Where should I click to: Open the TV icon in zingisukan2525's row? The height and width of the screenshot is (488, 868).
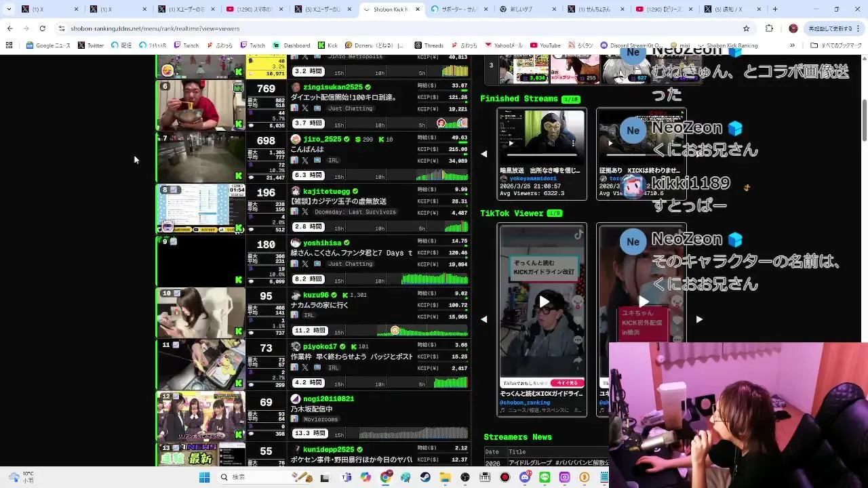317,108
